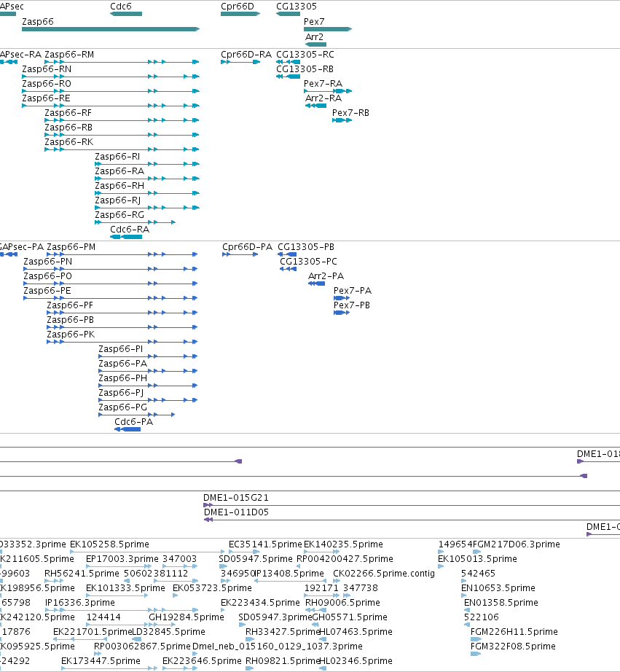Click EST label HL02346.5prime
This screenshot has height=672, width=620.
coord(356,661)
